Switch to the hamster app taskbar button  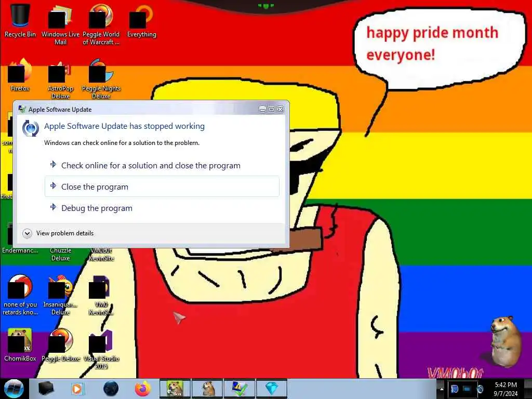207,389
